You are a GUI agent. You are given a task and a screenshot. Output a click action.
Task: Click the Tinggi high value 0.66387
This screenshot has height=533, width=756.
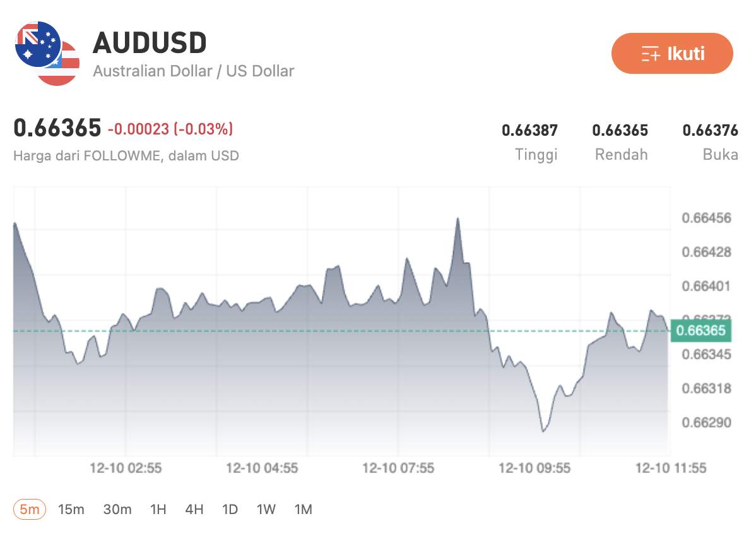(529, 130)
